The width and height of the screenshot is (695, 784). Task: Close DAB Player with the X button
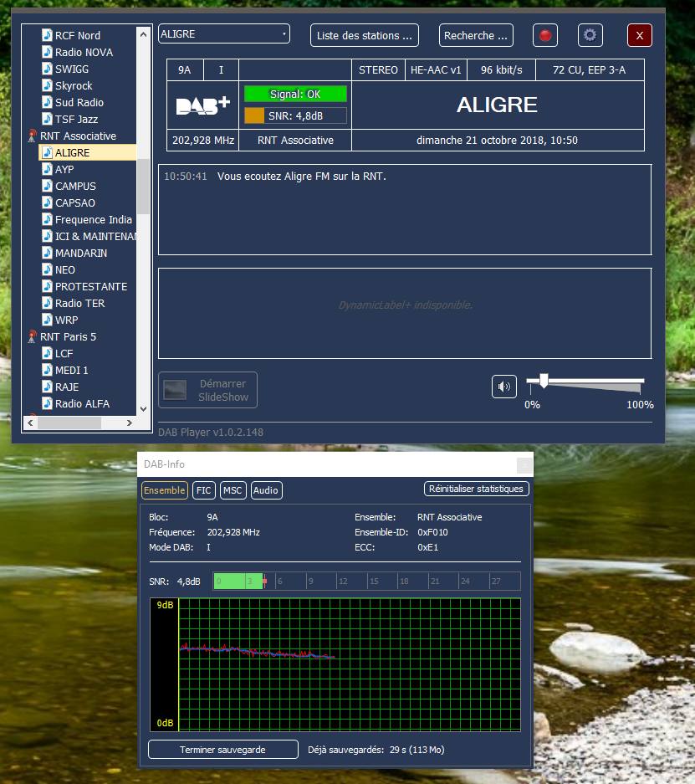pos(640,35)
